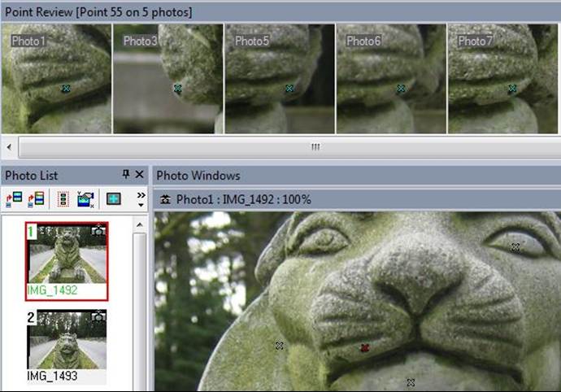Click the second Photo List toolbar icon
The image size is (561, 392).
(x=36, y=198)
